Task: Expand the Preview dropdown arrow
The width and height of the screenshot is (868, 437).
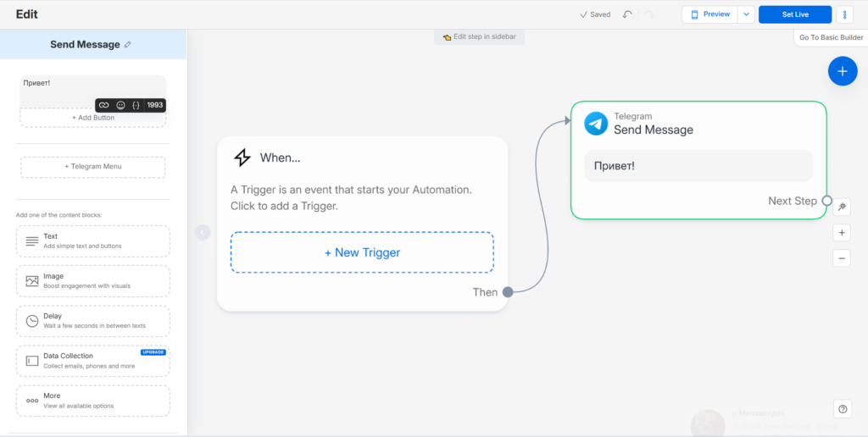Action: (746, 14)
